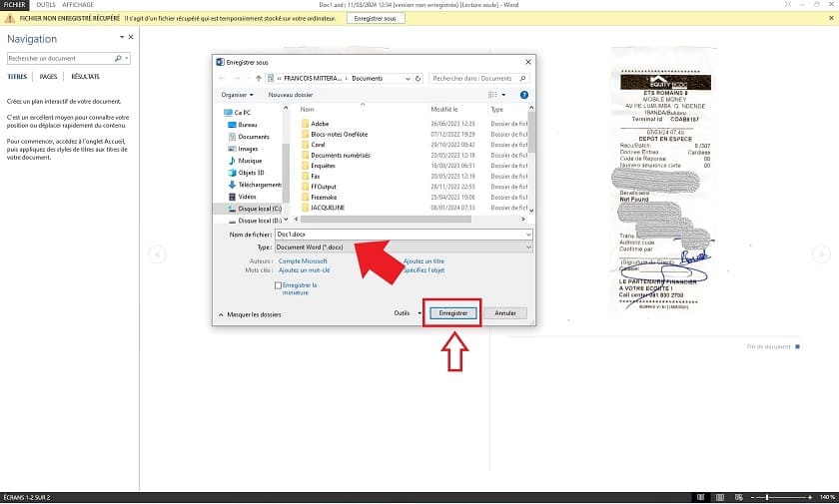Switch to the PAGES tab in Navigation
Viewport: 839px width, 504px height.
(x=48, y=76)
